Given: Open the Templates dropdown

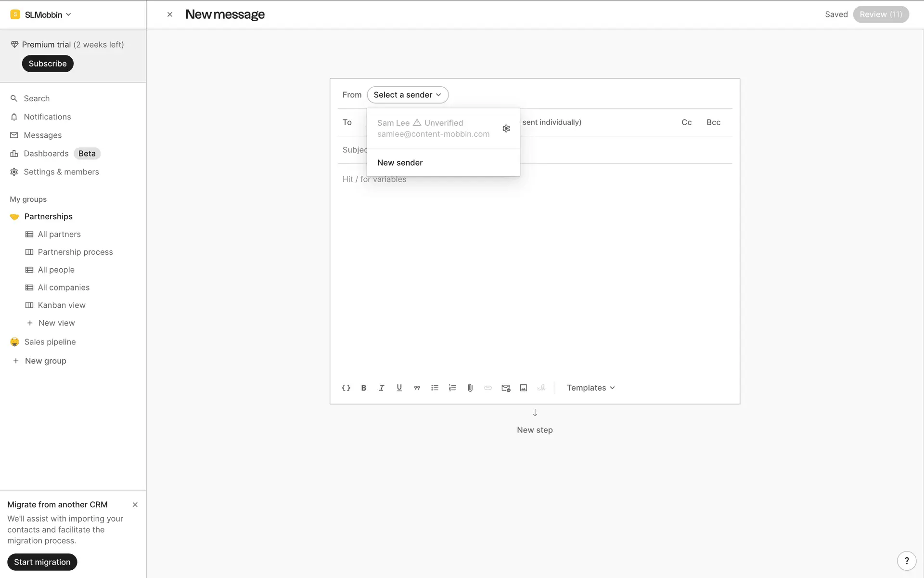Looking at the screenshot, I should point(590,388).
